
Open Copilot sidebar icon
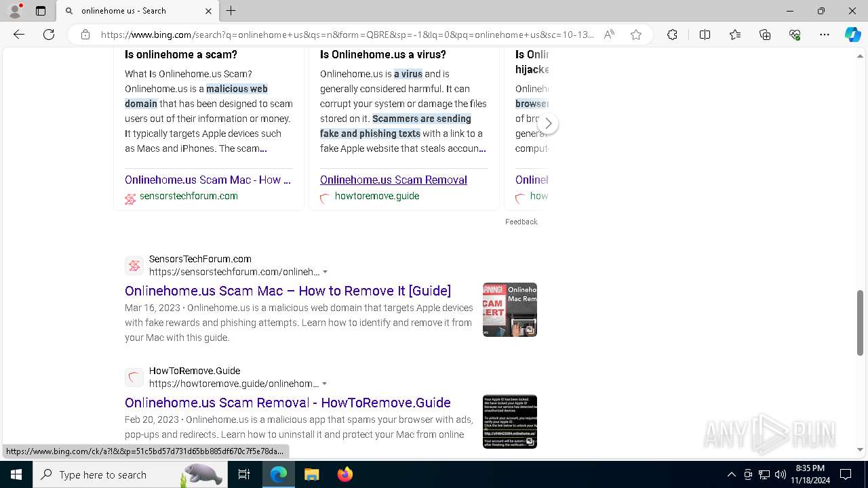point(852,35)
